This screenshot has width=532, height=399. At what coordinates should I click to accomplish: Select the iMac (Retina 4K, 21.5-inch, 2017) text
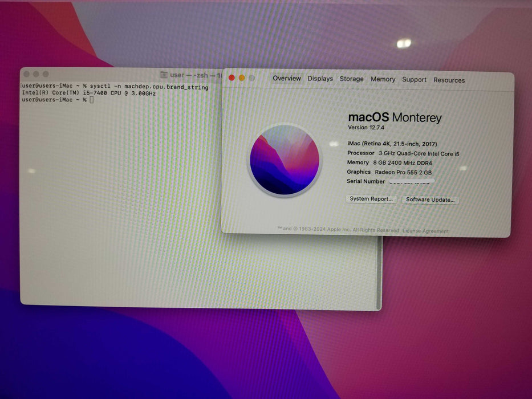click(x=392, y=144)
